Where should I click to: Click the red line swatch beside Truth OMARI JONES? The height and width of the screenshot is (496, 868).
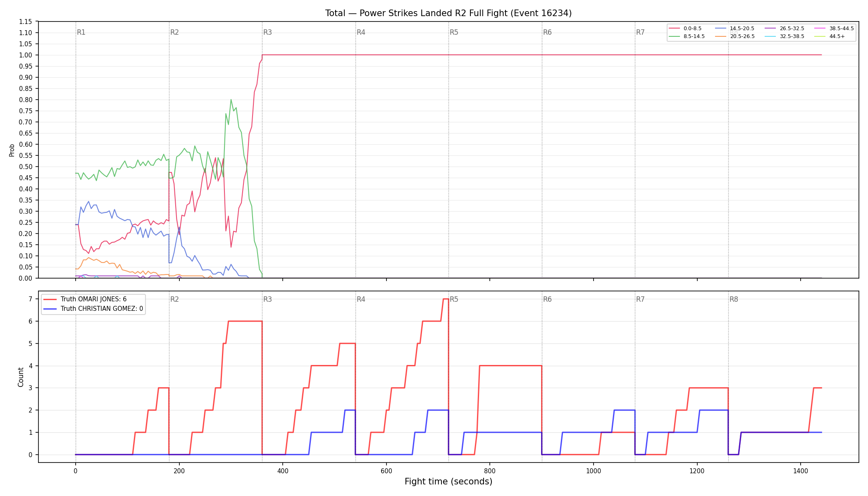click(50, 299)
